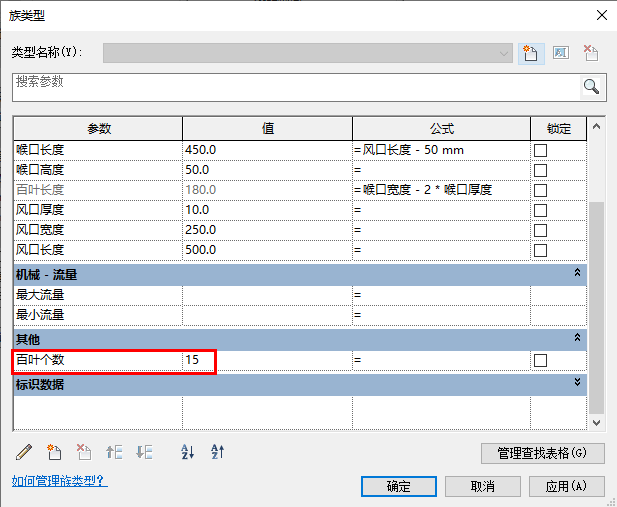
Task: Toggle the lock checkbox for 风口厚度
Action: [x=540, y=210]
